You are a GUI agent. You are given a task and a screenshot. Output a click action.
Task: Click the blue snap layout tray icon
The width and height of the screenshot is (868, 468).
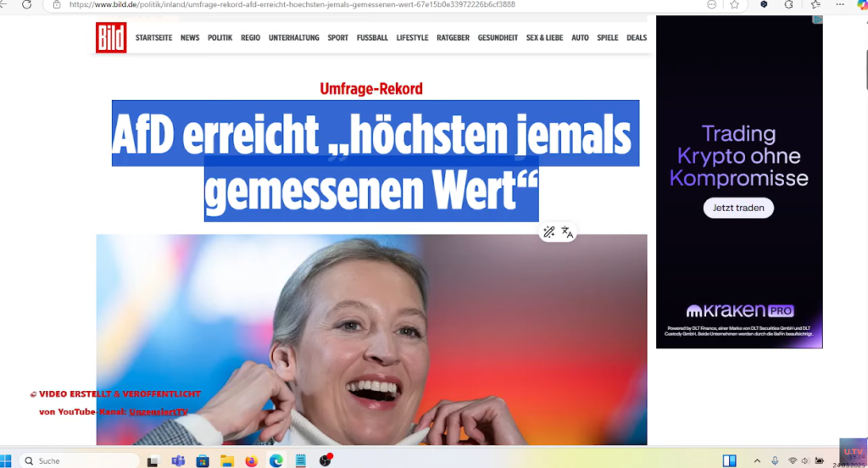click(730, 461)
